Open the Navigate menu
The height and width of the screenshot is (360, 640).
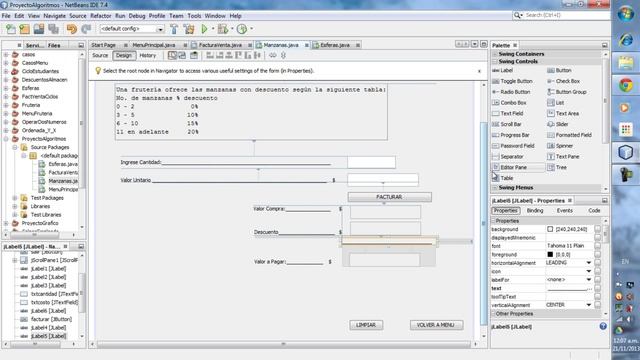pyautogui.click(x=54, y=16)
